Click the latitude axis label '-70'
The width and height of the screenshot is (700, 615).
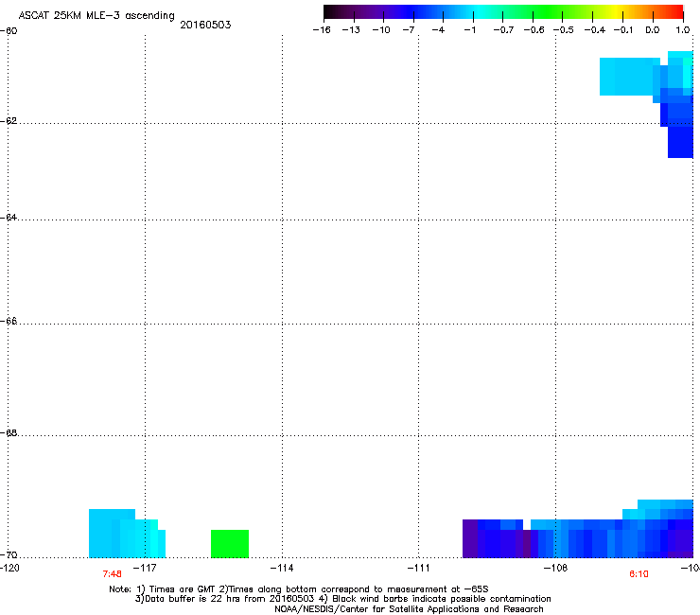(x=9, y=555)
